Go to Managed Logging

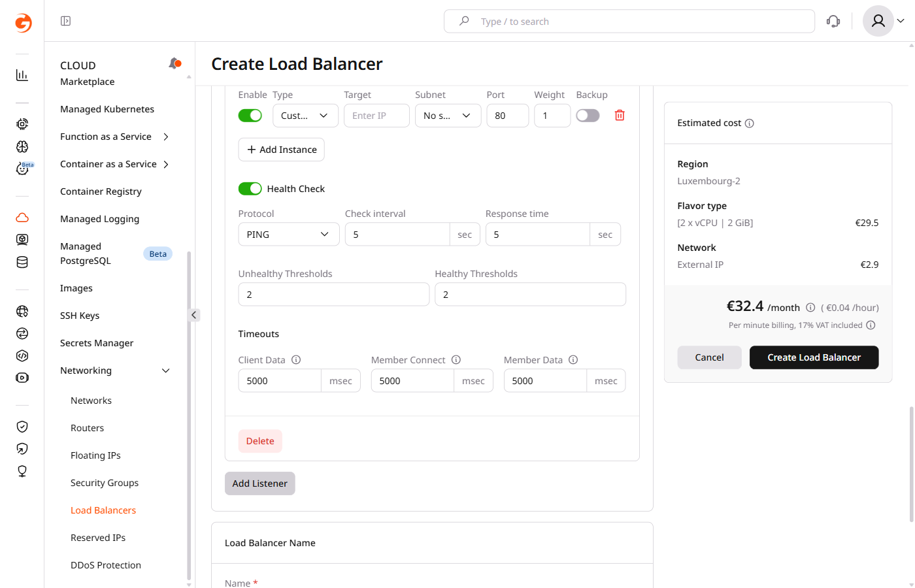[x=99, y=219]
